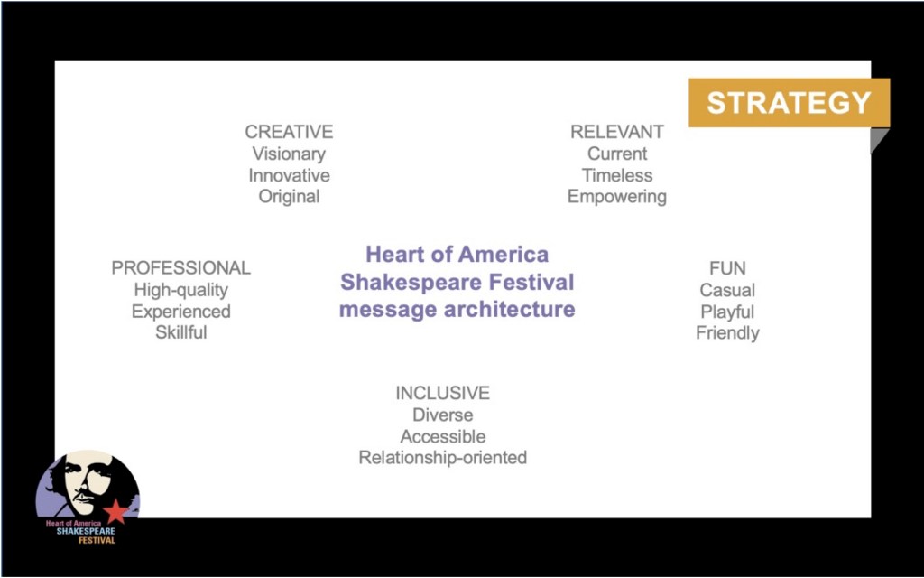Select the INCLUSIVE heading
The height and width of the screenshot is (578, 924).
pos(442,393)
